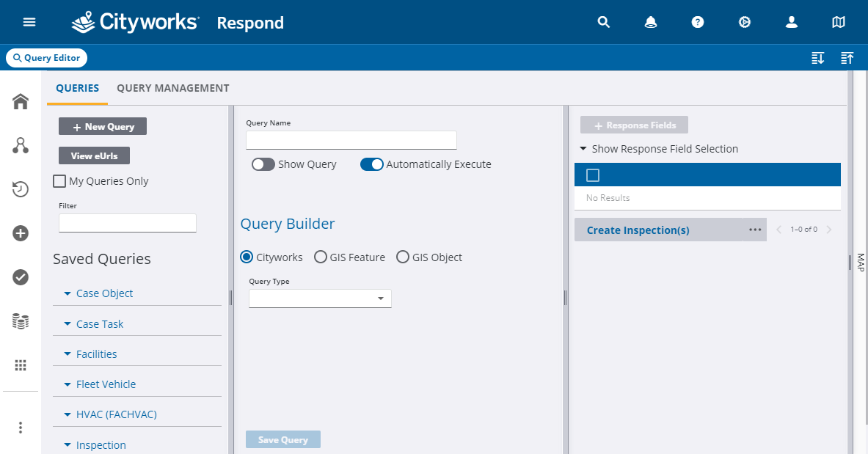
Task: Click the View eUrls button
Action: [94, 155]
